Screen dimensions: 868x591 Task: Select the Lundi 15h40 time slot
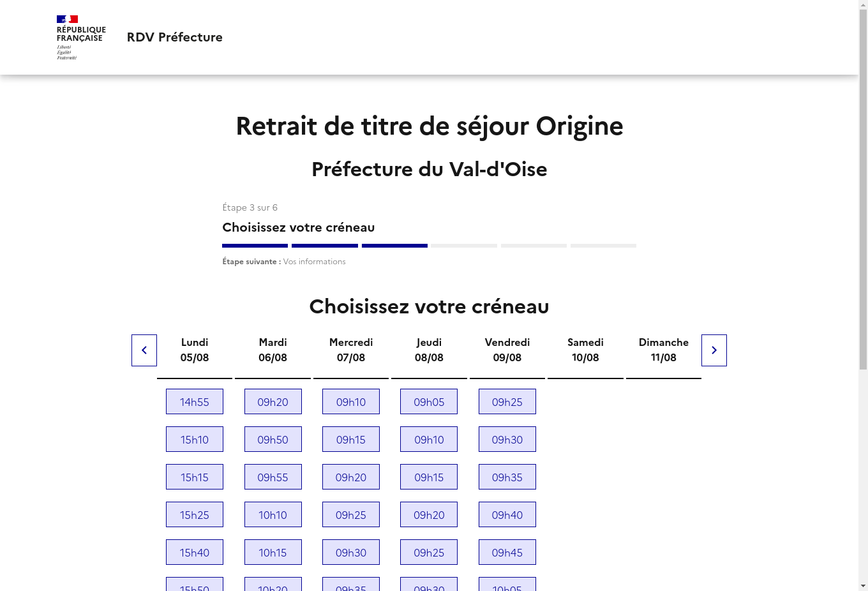195,552
